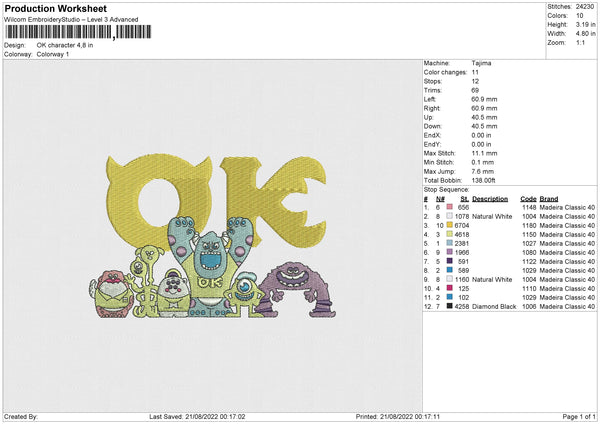The width and height of the screenshot is (600, 424).
Task: Select thread code 1006 in row 12
Action: [x=529, y=307]
